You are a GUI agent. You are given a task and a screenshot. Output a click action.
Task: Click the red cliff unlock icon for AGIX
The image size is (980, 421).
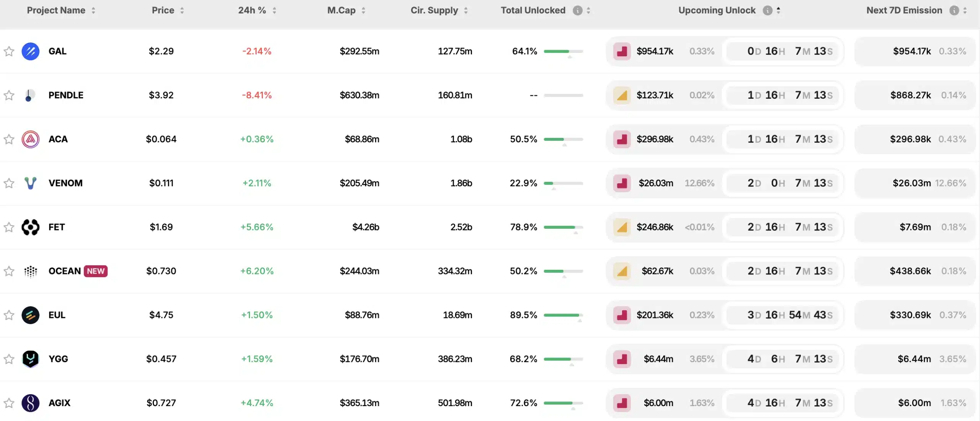[622, 403]
